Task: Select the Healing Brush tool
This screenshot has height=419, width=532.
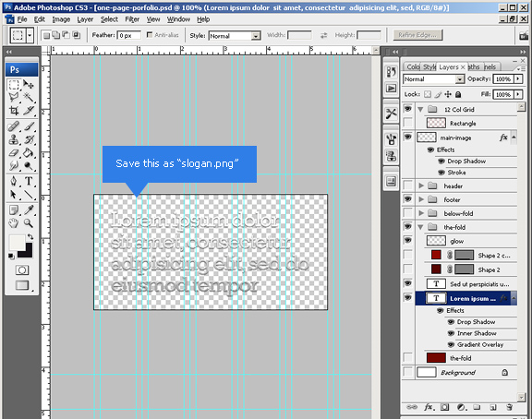Action: click(x=14, y=126)
